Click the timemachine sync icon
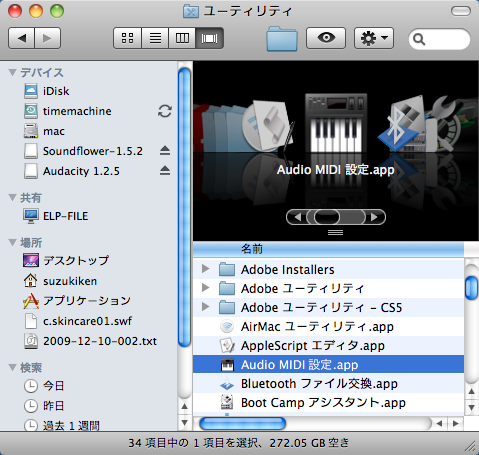Image resolution: width=479 pixels, height=455 pixels. [165, 111]
